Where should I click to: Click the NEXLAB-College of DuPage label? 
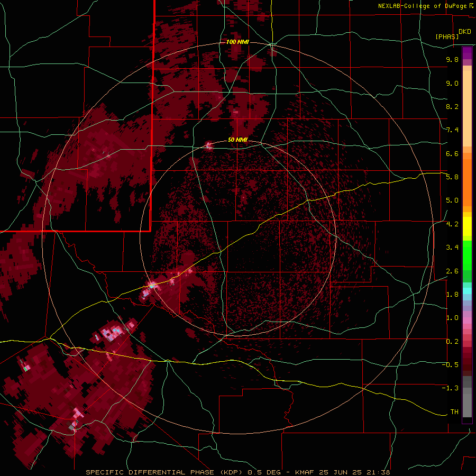422,6
